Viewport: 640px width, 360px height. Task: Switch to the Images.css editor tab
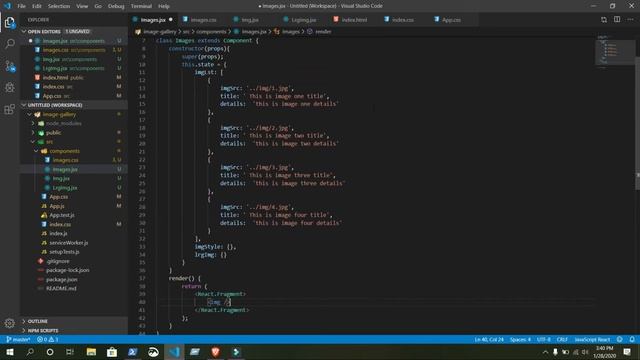coord(202,20)
